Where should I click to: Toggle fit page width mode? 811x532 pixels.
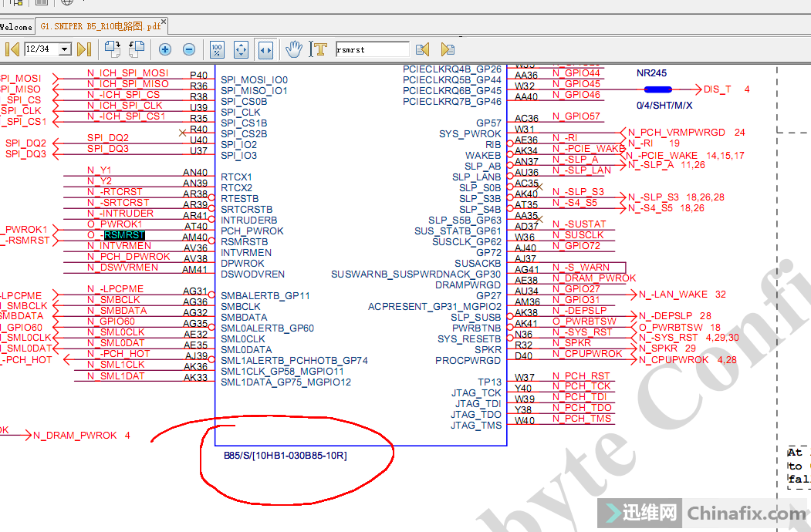pyautogui.click(x=265, y=49)
